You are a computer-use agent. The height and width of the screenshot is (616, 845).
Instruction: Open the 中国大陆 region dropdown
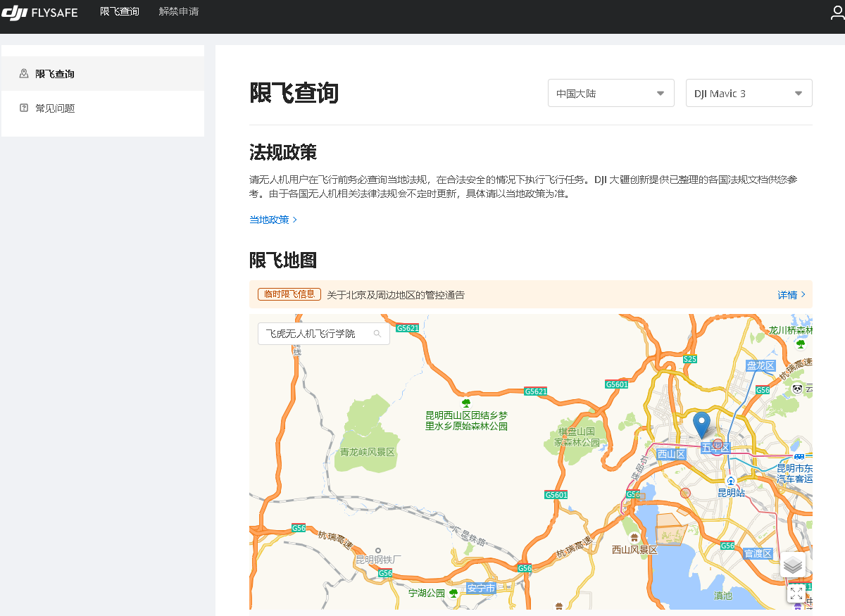pos(611,92)
